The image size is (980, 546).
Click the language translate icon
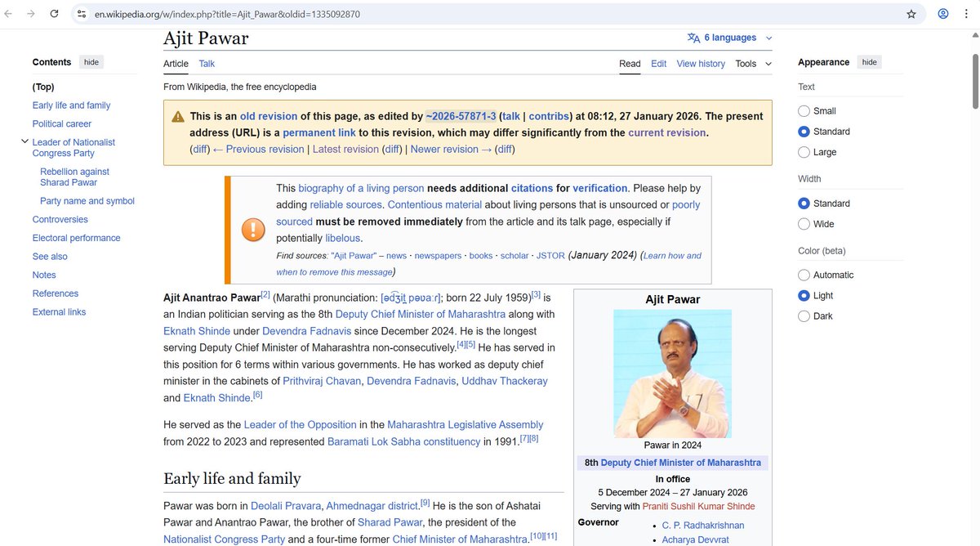tap(693, 38)
